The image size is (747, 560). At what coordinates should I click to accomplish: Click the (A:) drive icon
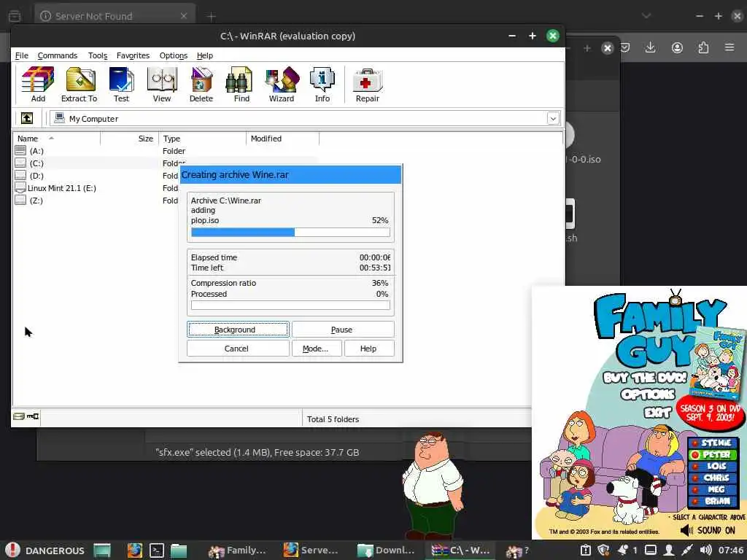20,150
